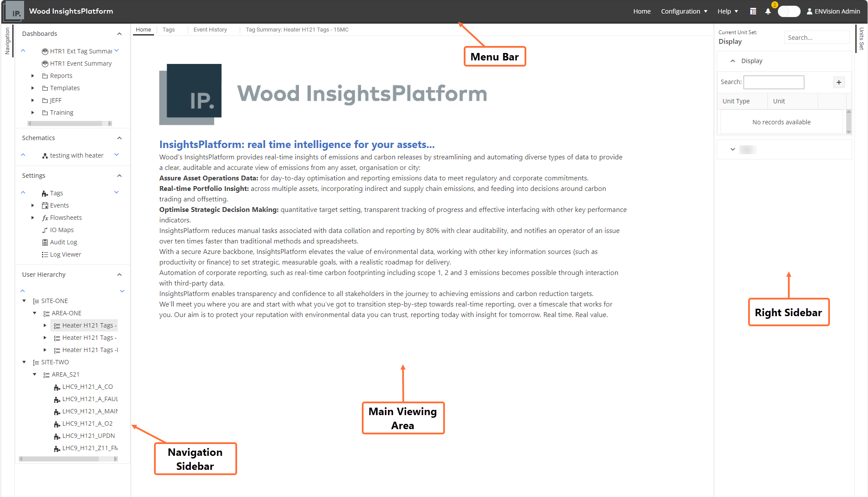Open the Audit Log link
The image size is (868, 497).
[x=63, y=242]
